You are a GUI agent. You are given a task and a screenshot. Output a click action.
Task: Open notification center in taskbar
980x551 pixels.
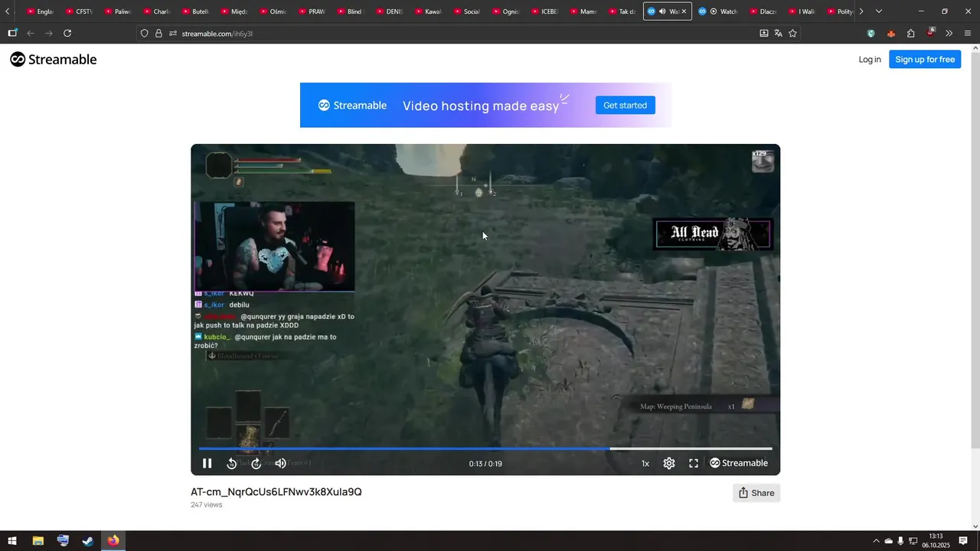click(x=963, y=541)
